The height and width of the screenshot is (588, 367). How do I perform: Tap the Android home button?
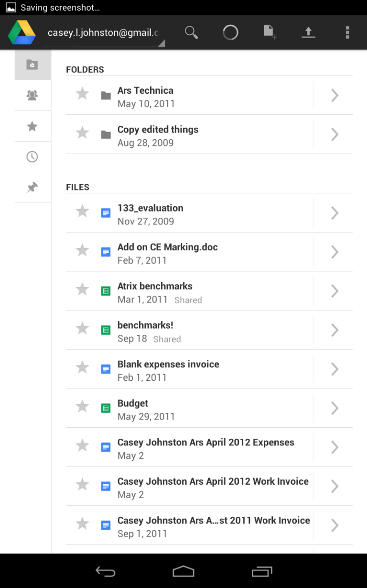(x=183, y=571)
